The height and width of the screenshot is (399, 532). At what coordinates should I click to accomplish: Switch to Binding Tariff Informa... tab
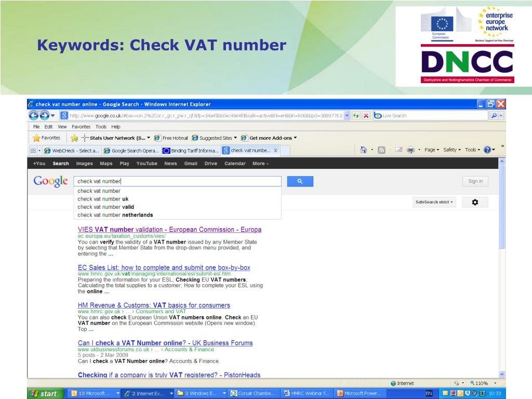191,150
